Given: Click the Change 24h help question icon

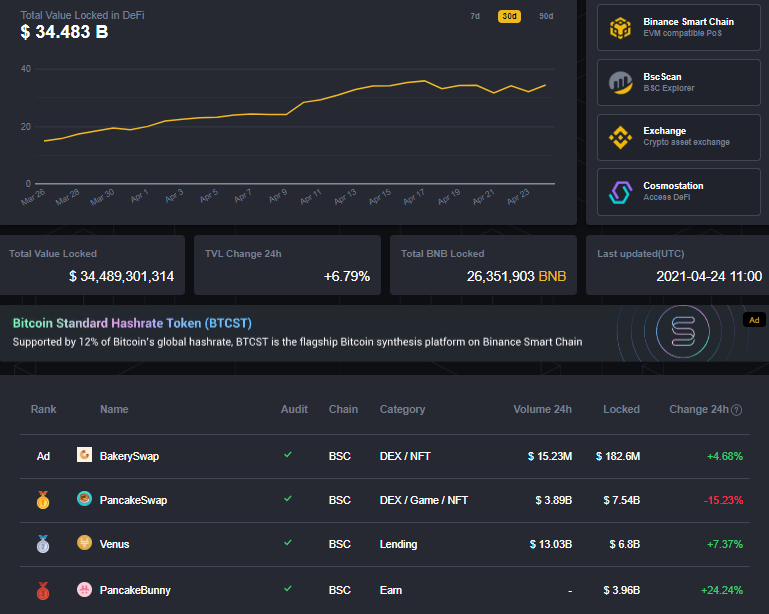Looking at the screenshot, I should [737, 410].
